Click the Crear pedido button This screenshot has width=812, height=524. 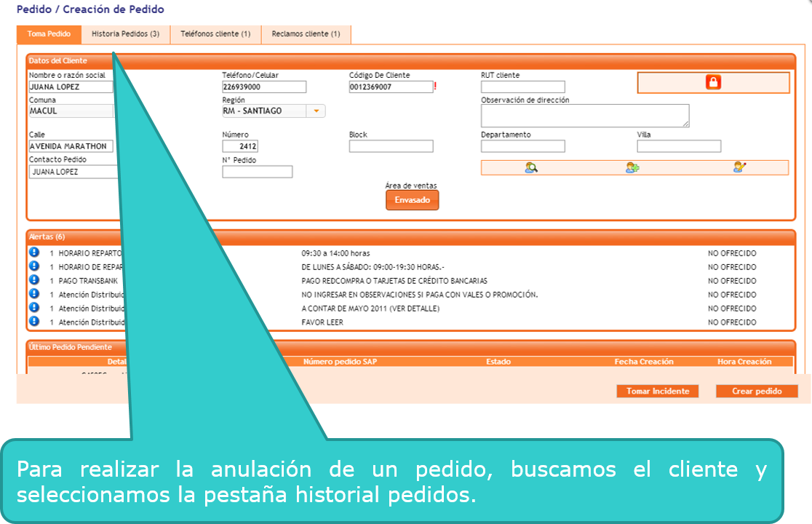point(757,391)
